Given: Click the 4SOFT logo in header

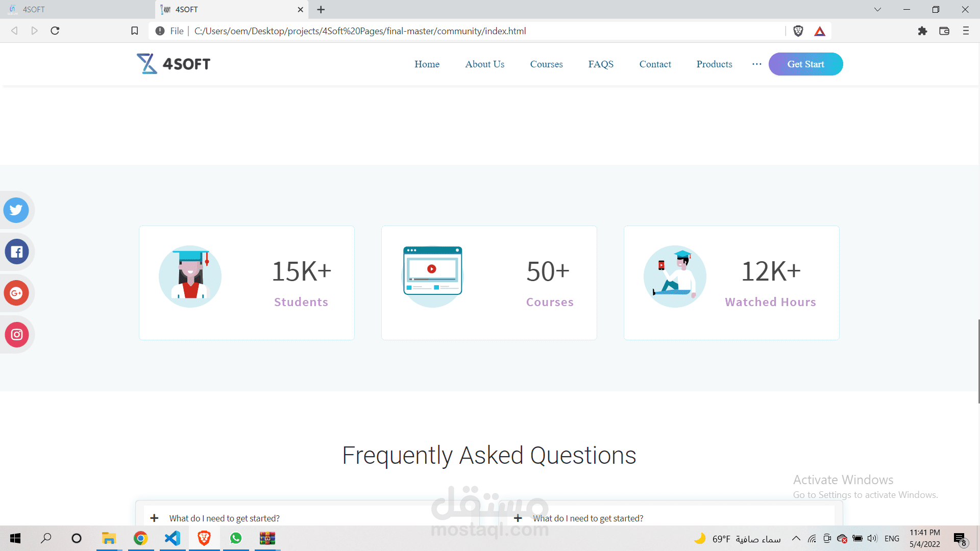Looking at the screenshot, I should 174,64.
